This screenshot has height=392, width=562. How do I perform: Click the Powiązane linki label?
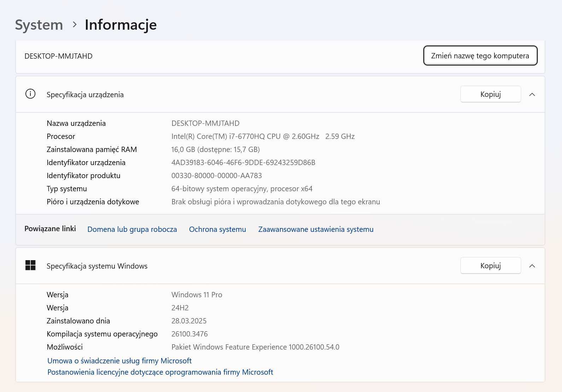(x=50, y=228)
